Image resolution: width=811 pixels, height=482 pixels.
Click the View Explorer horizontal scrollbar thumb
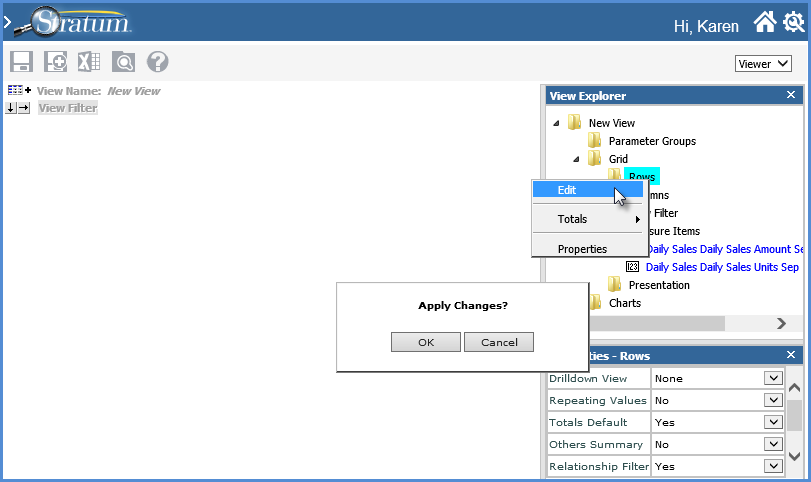pyautogui.click(x=657, y=324)
